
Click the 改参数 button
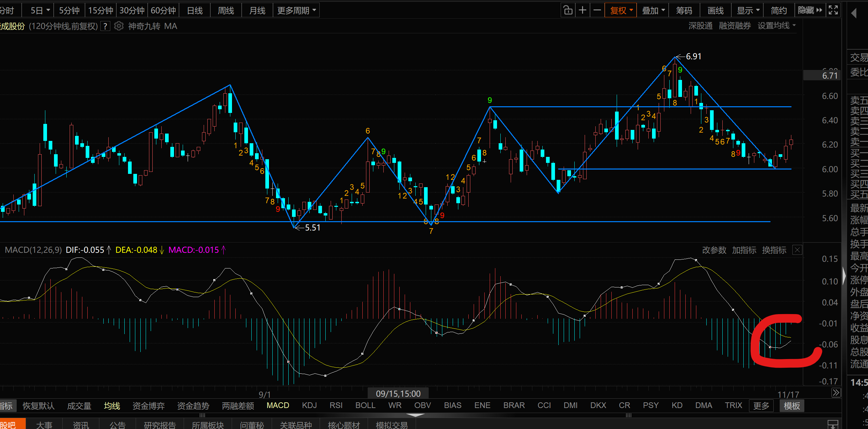714,250
